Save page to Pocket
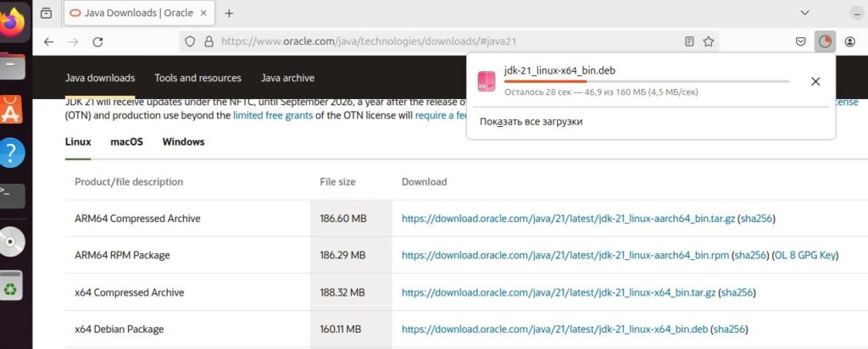The image size is (868, 349). pyautogui.click(x=800, y=42)
